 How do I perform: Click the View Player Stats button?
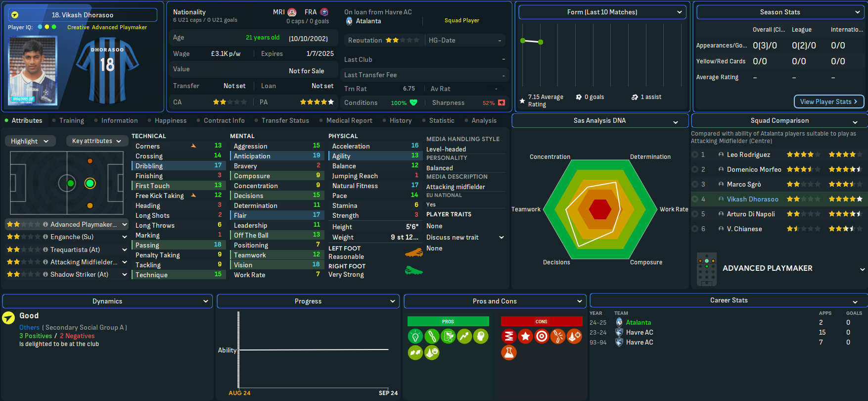[x=828, y=101]
